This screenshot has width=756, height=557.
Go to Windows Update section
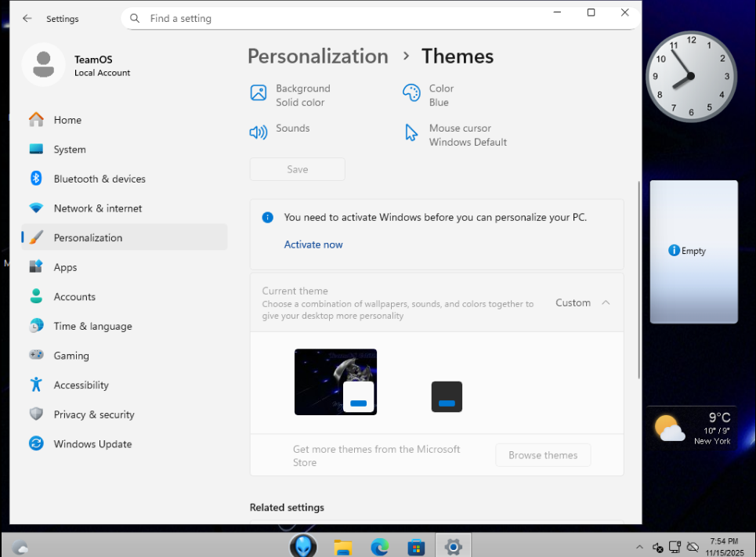tap(92, 444)
